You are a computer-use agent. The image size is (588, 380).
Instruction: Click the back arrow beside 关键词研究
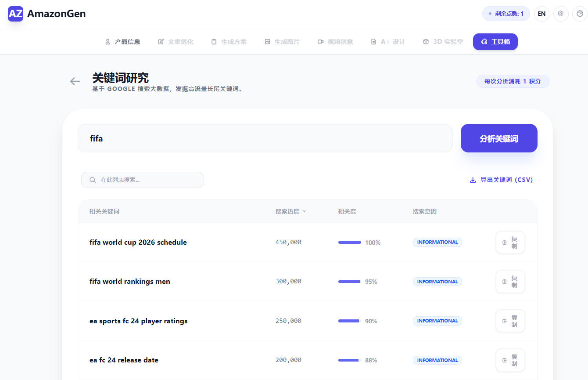[75, 81]
